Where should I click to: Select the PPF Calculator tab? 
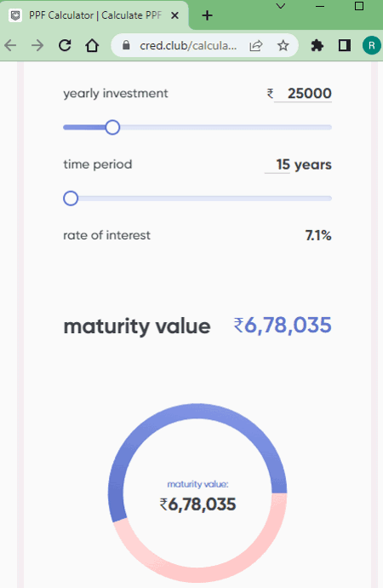pos(94,15)
